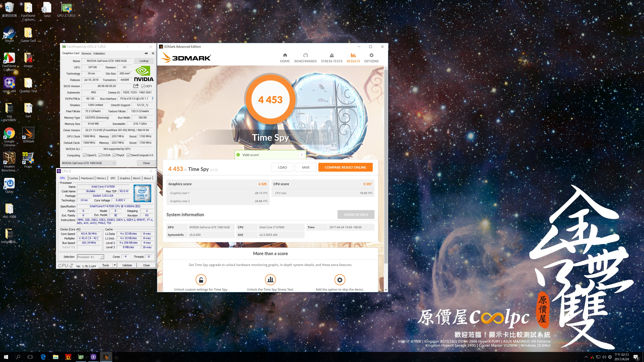Open the Google Chrome desktop icon
This screenshot has width=644, height=362.
pos(9,137)
